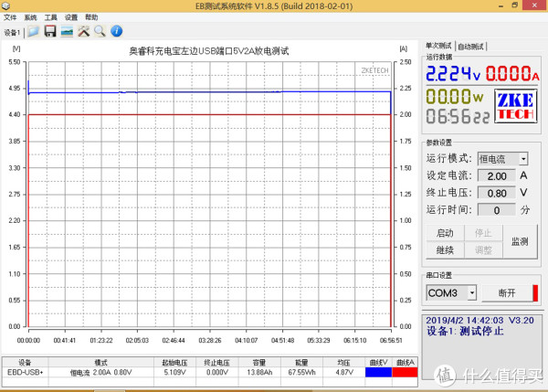Open the 设置 menu
This screenshot has width=548, height=392.
point(71,17)
